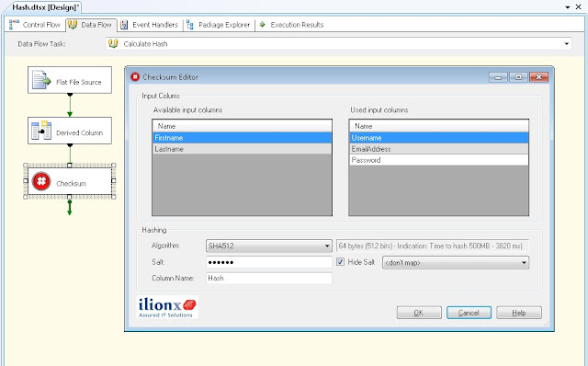Screen dimensions: 588x366
Task: Switch to the Control Flow tab
Action: click(x=35, y=25)
